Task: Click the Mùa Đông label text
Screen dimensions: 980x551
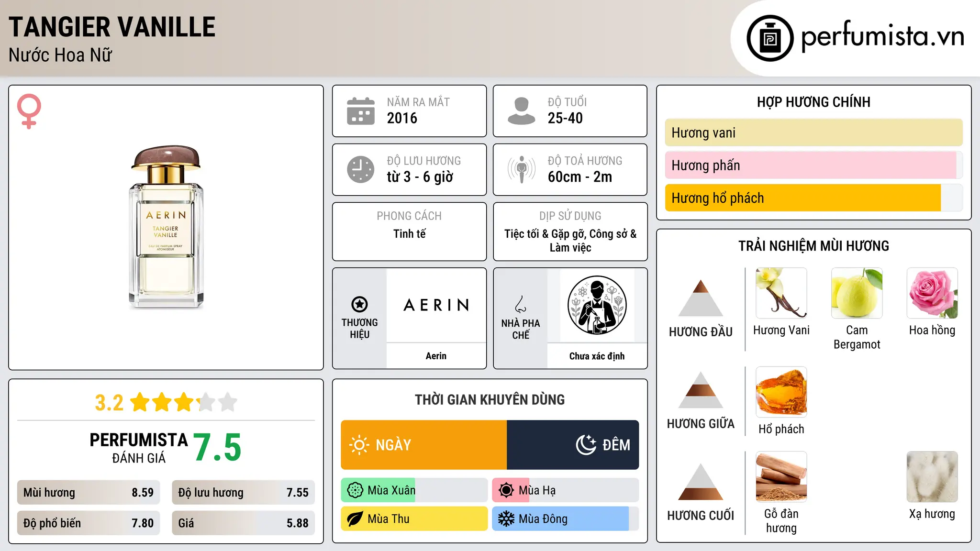Action: [543, 519]
